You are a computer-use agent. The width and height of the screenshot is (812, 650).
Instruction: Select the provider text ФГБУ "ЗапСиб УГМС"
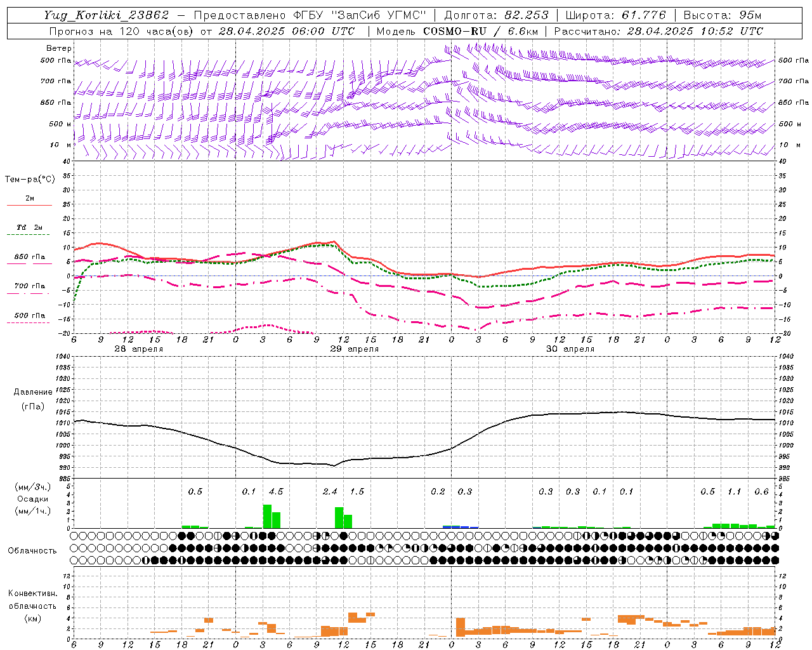360,15
